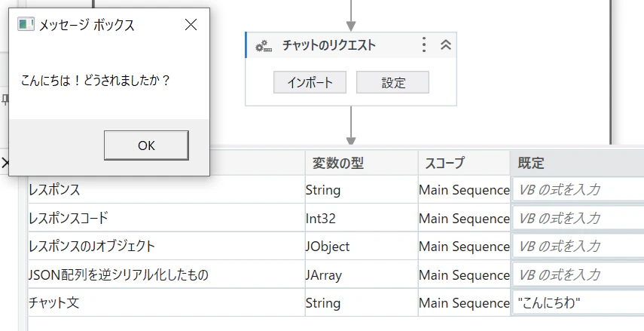This screenshot has height=331, width=644.
Task: Open JObject type cell
Action: coord(362,247)
